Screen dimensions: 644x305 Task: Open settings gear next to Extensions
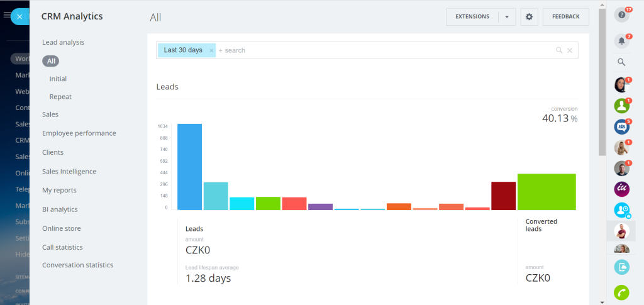tap(529, 17)
